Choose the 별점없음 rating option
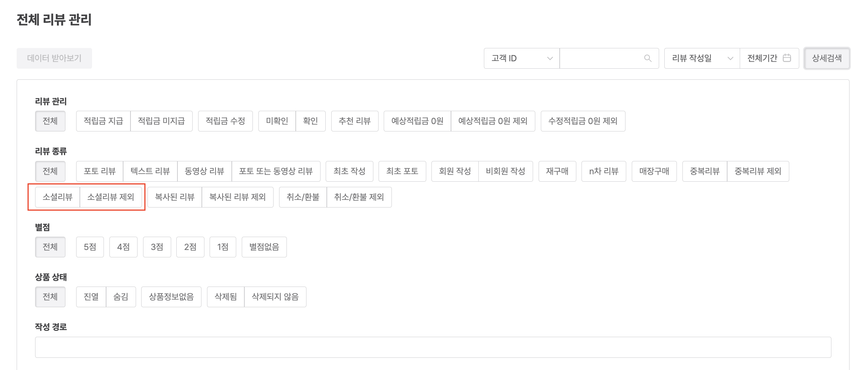Screen dimensions: 868x370 point(264,247)
